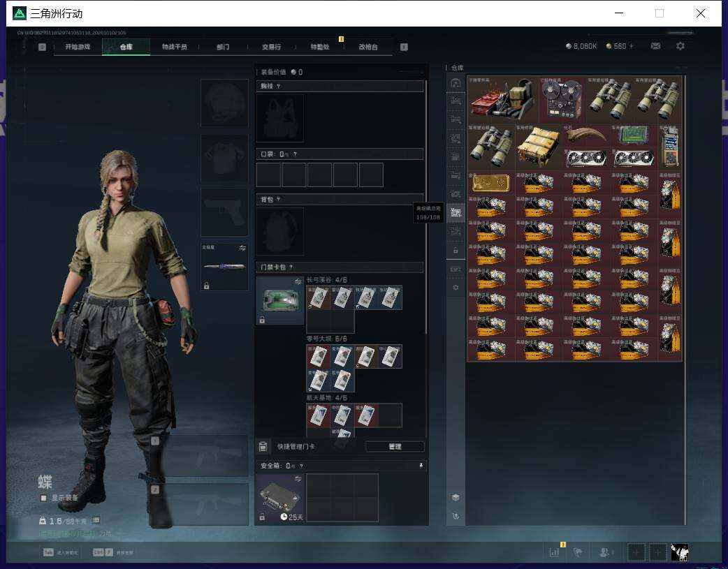This screenshot has height=569, width=728.
Task: Click the weight detail list icon
Action: [x=96, y=520]
